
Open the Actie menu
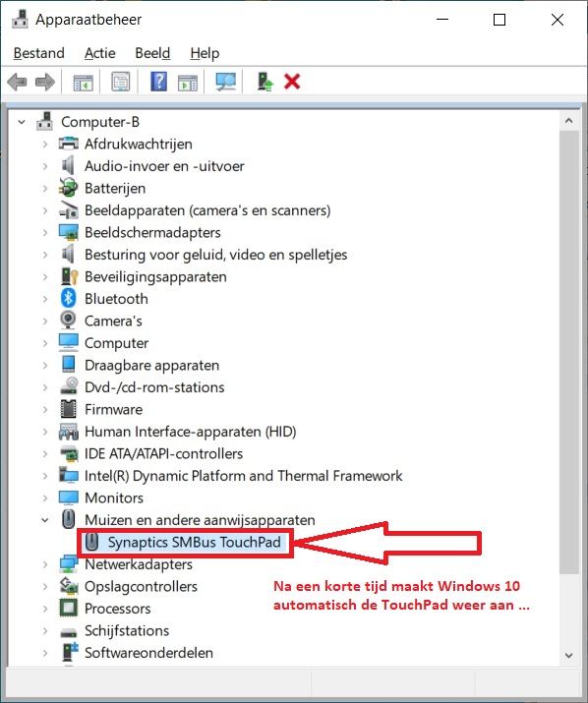point(99,53)
